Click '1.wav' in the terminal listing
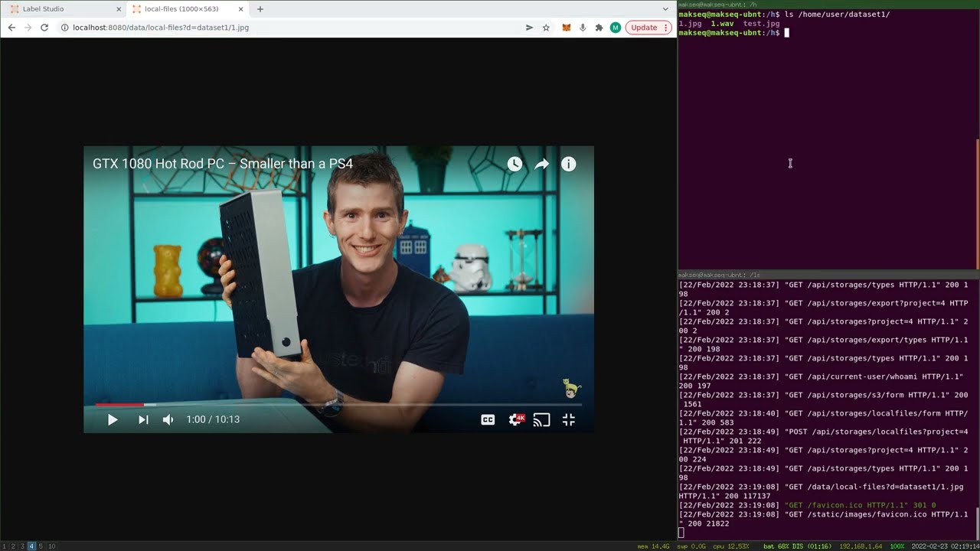The image size is (980, 551). [x=722, y=24]
